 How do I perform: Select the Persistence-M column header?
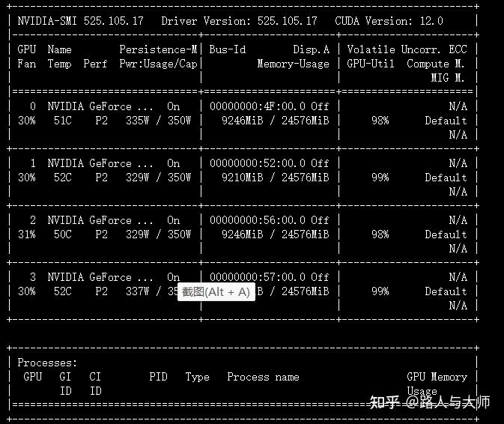pyautogui.click(x=158, y=49)
